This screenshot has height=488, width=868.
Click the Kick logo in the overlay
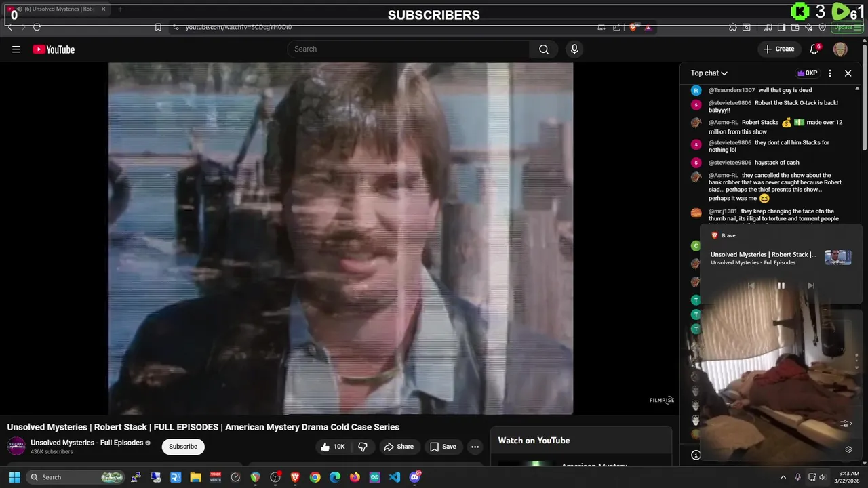click(800, 12)
